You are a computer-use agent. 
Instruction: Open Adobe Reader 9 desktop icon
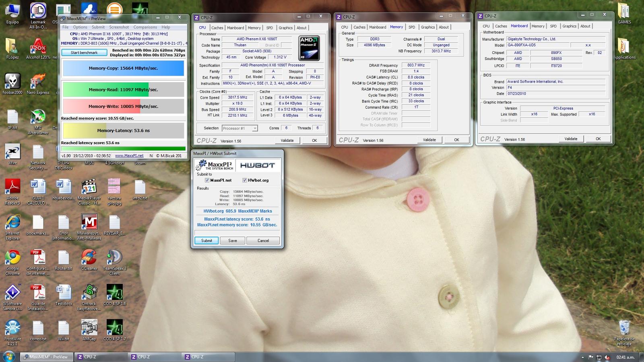(12, 192)
